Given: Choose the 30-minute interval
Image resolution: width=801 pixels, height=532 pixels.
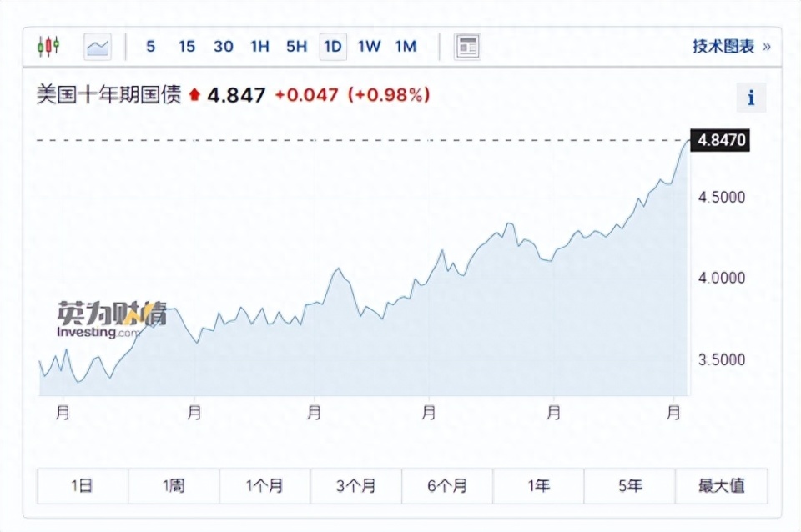Looking at the screenshot, I should [x=224, y=47].
